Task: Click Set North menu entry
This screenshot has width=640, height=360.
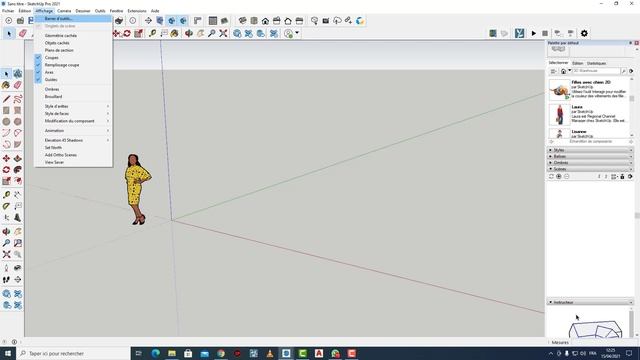Action: (x=73, y=147)
